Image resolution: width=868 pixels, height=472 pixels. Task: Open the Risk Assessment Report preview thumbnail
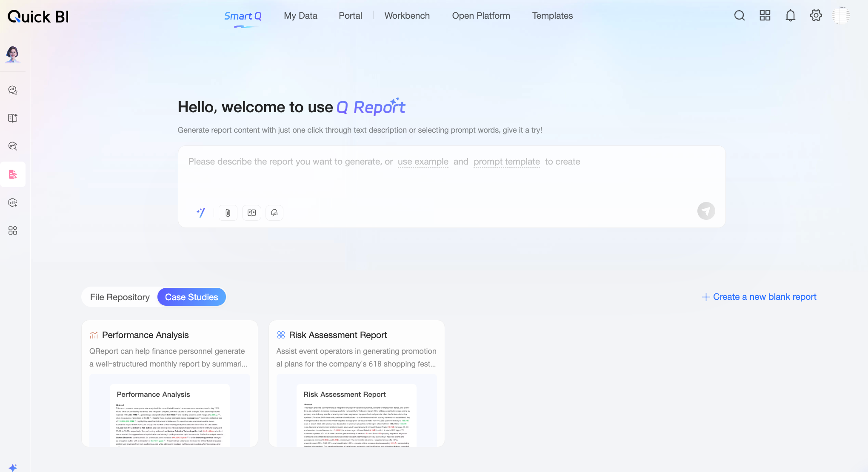357,410
